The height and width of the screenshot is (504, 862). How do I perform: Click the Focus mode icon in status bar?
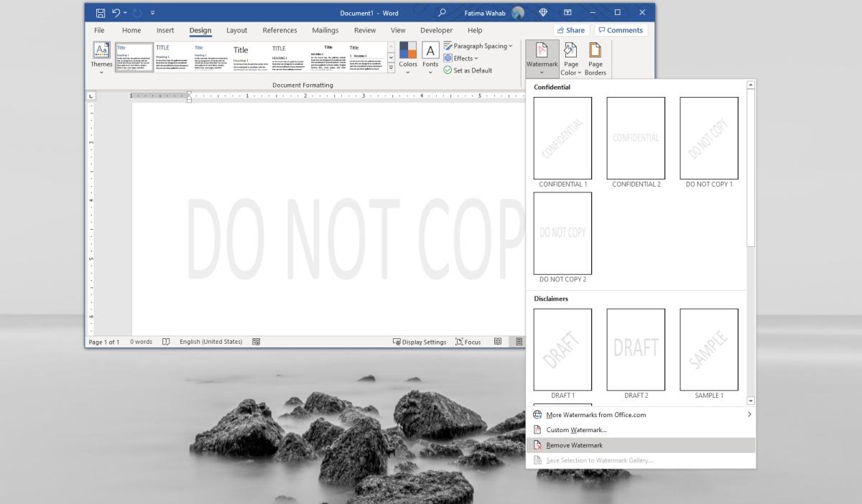pyautogui.click(x=460, y=342)
